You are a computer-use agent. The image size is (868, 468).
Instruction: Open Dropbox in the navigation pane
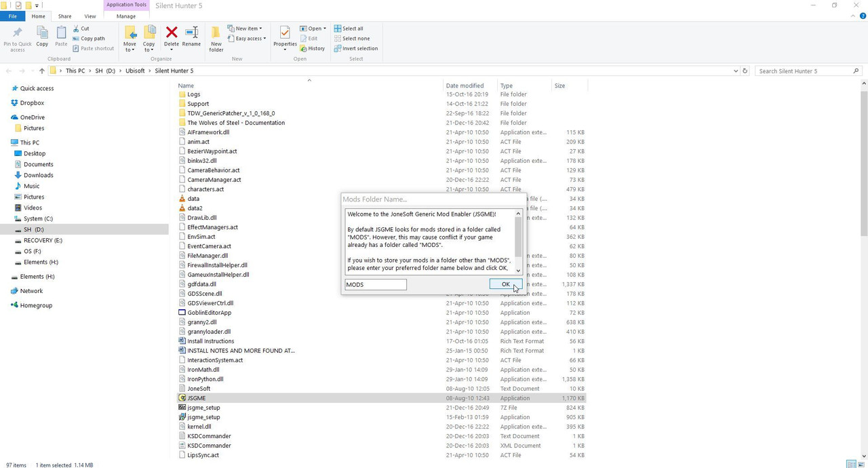click(27, 103)
